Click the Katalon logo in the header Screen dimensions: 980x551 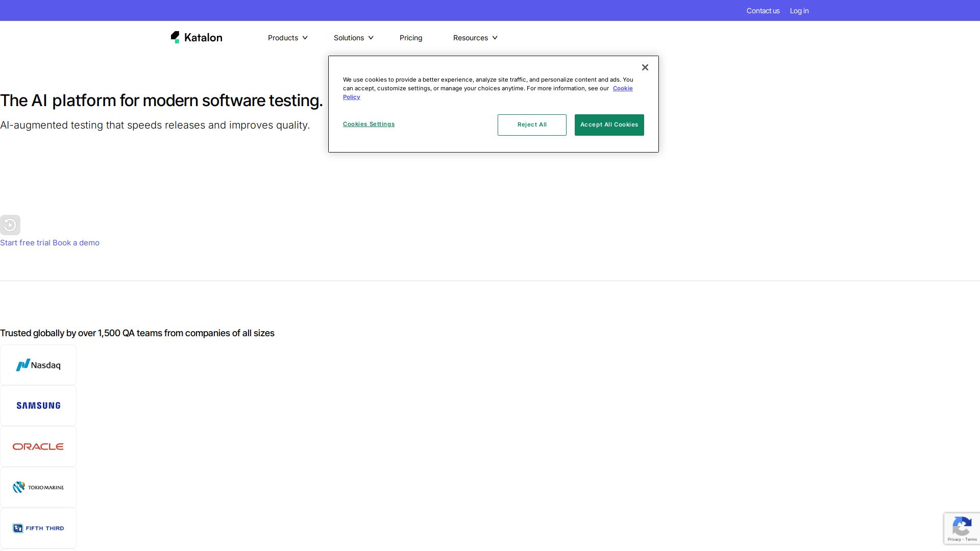(197, 37)
